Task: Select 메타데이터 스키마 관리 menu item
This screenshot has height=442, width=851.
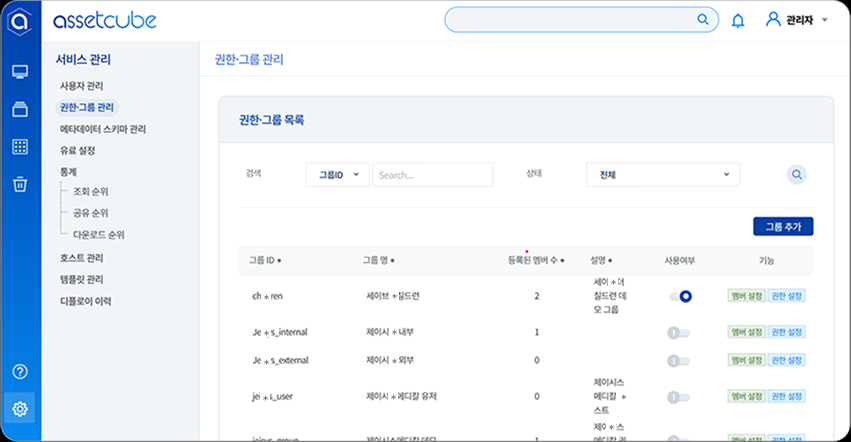Action: (x=103, y=129)
